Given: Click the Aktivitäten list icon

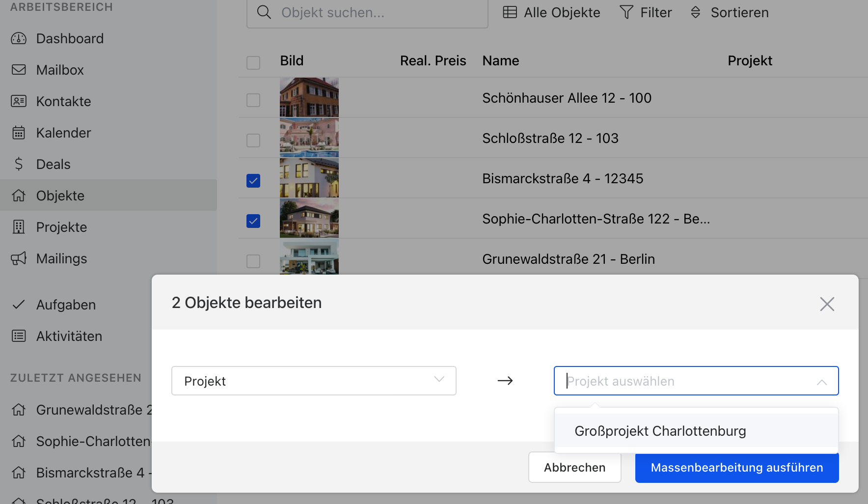Looking at the screenshot, I should [x=19, y=336].
